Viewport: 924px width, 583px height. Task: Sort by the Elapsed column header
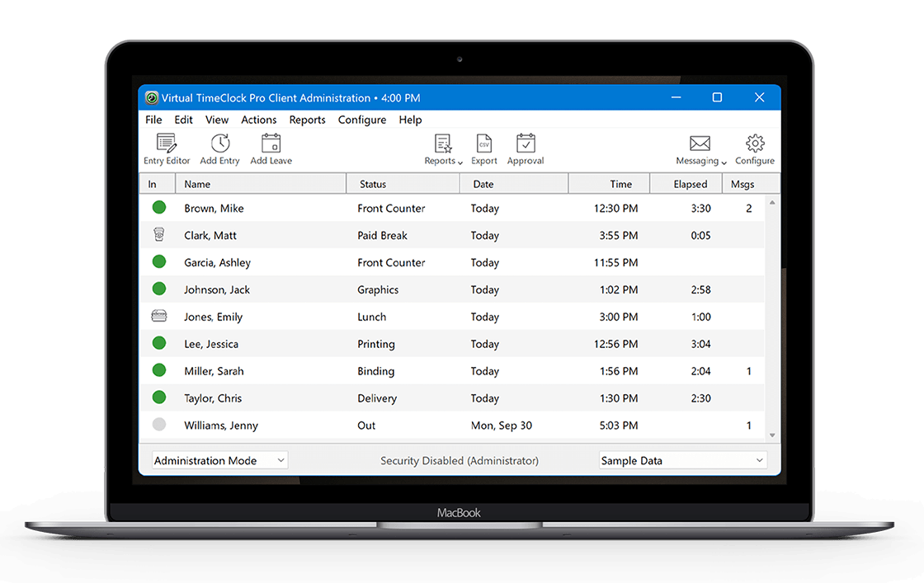[686, 184]
